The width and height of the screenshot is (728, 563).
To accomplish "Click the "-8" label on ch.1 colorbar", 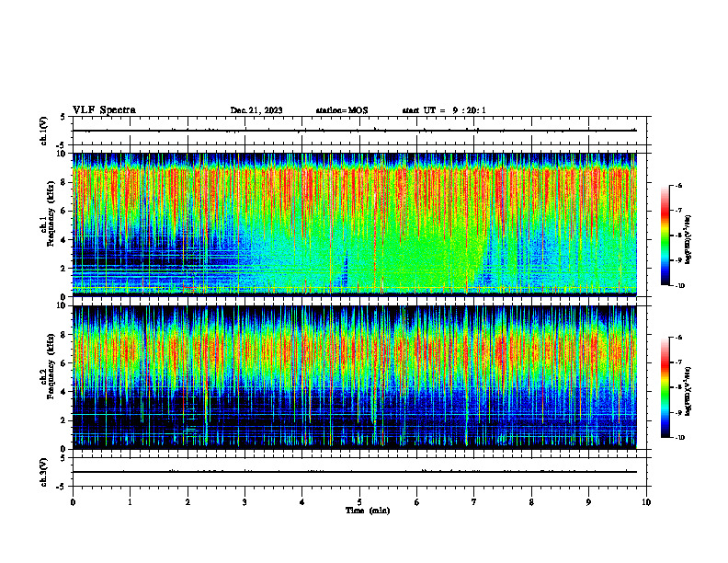I will click(678, 236).
